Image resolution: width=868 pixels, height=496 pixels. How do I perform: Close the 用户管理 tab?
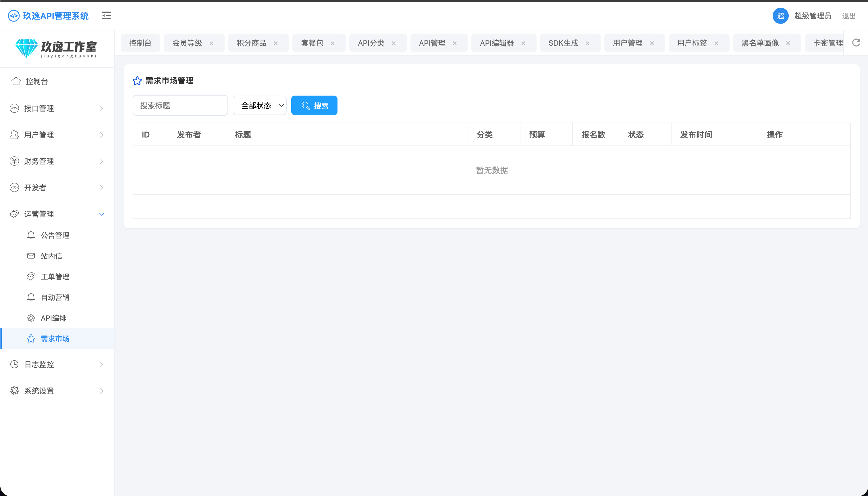(652, 43)
